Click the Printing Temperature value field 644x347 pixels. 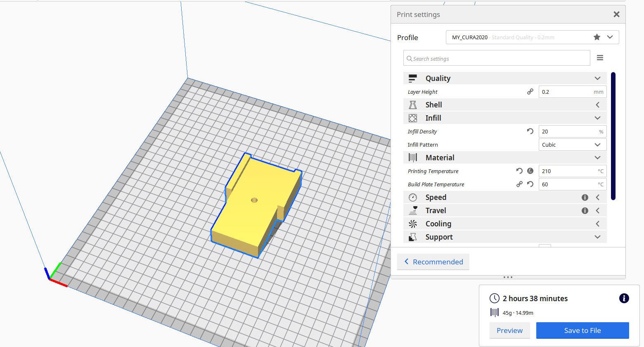[x=573, y=171]
